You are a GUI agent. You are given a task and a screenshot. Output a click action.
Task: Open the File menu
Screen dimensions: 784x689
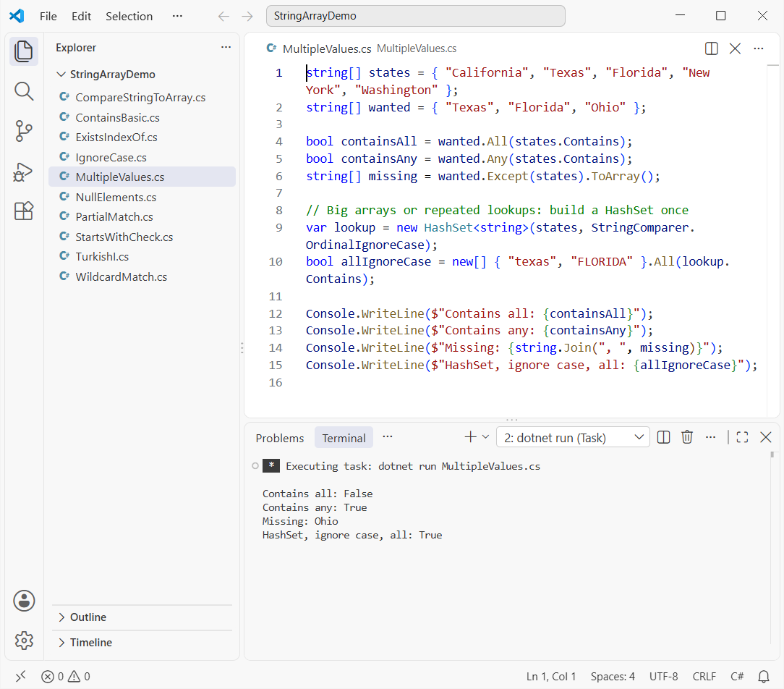48,16
